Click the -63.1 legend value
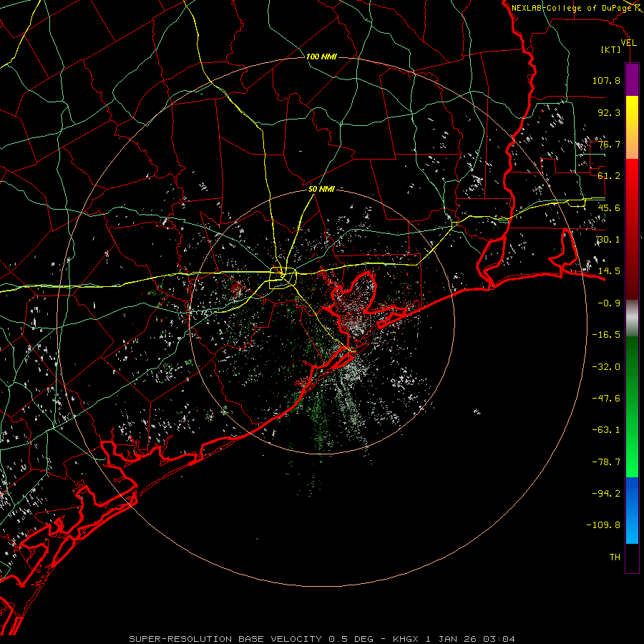The width and height of the screenshot is (644, 644). point(606,430)
